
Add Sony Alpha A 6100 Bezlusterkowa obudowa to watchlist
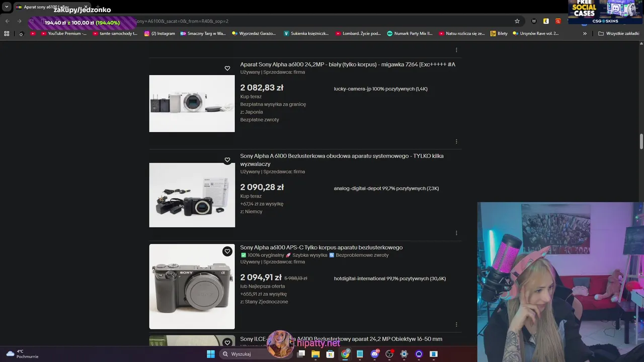click(x=227, y=160)
